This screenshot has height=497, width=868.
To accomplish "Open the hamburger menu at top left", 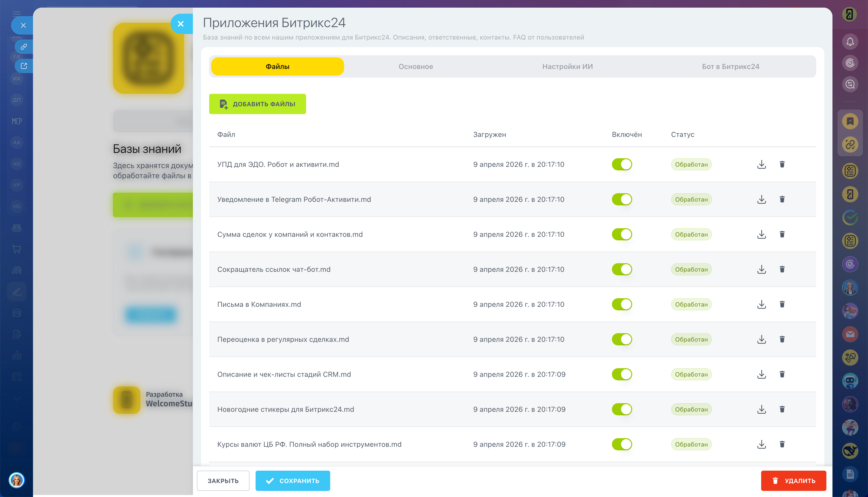I will click(x=17, y=14).
